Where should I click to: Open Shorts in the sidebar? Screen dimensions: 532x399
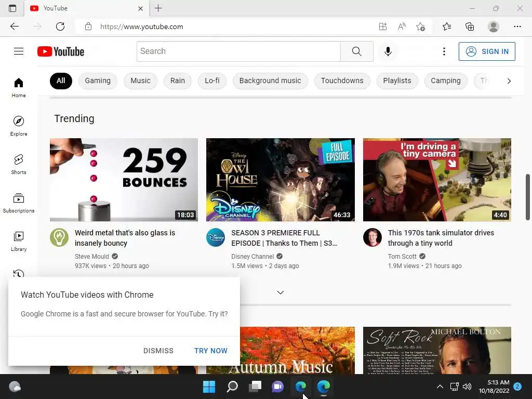coord(19,165)
